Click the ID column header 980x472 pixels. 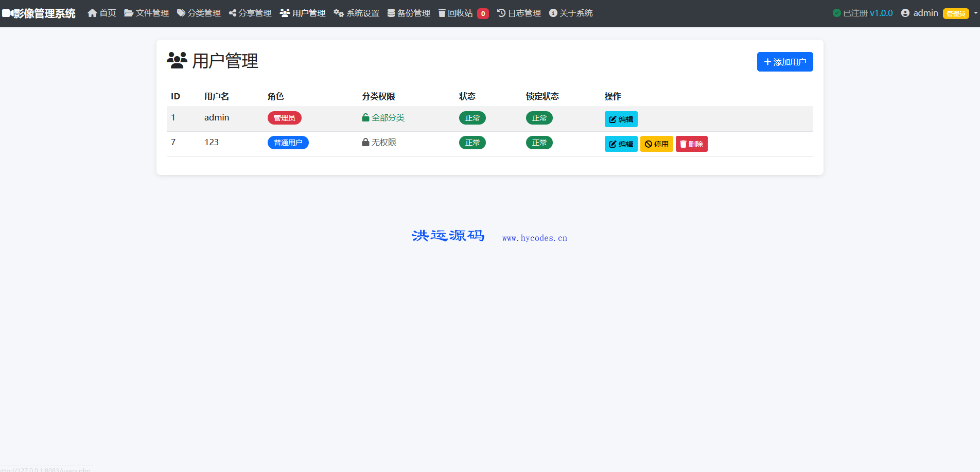coord(176,96)
